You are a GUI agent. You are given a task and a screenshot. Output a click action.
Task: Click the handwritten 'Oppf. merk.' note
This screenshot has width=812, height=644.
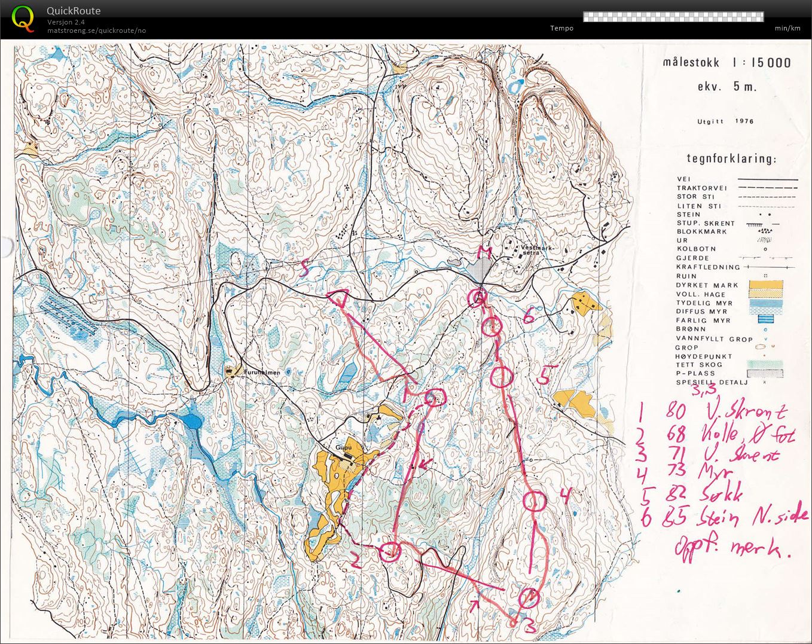[732, 547]
